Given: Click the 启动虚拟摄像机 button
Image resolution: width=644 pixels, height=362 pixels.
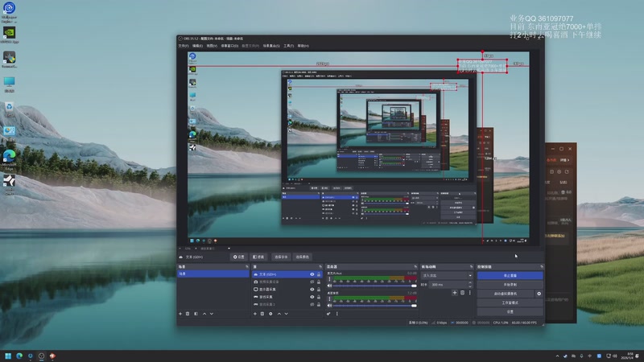Looking at the screenshot, I should 506,294.
